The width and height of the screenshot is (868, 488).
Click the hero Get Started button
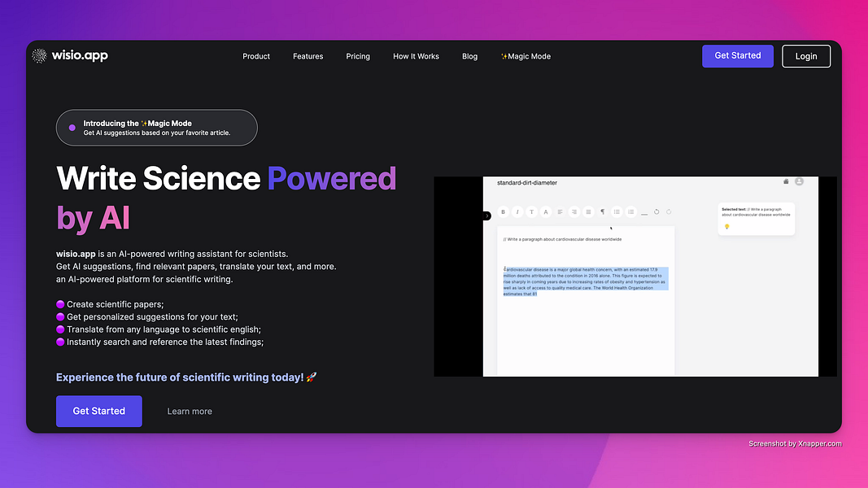pyautogui.click(x=99, y=411)
